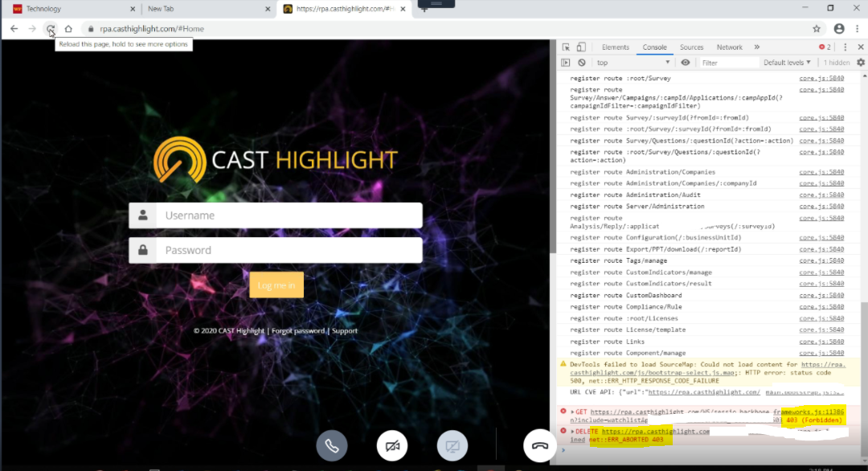
Task: Switch to the Technology browser tab
Action: pyautogui.click(x=71, y=9)
